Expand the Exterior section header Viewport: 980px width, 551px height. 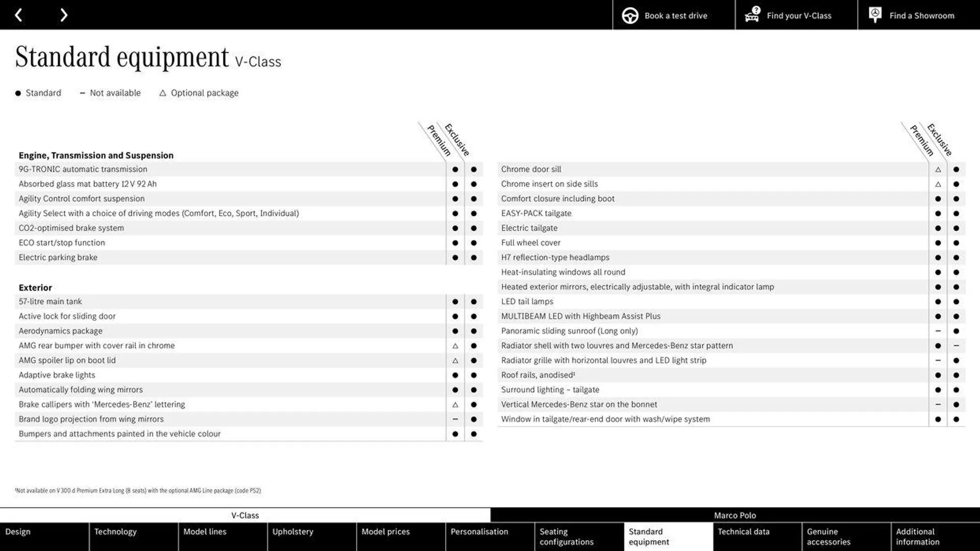(35, 287)
